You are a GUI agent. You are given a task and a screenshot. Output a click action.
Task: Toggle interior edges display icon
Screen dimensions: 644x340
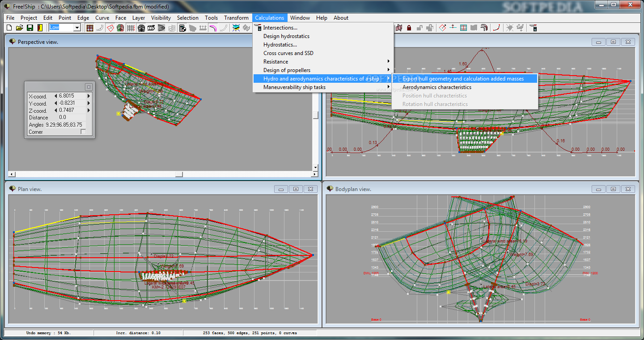110,28
